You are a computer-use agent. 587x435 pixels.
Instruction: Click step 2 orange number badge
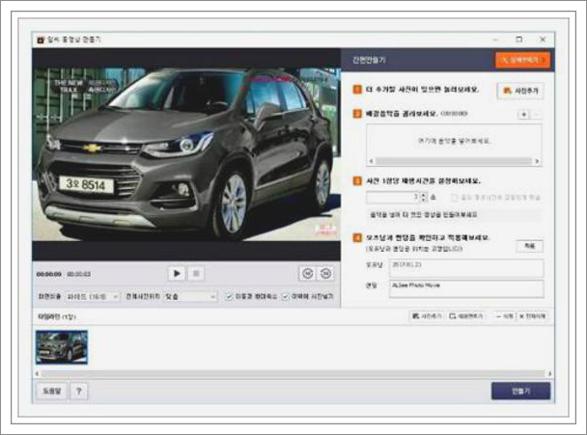(358, 114)
